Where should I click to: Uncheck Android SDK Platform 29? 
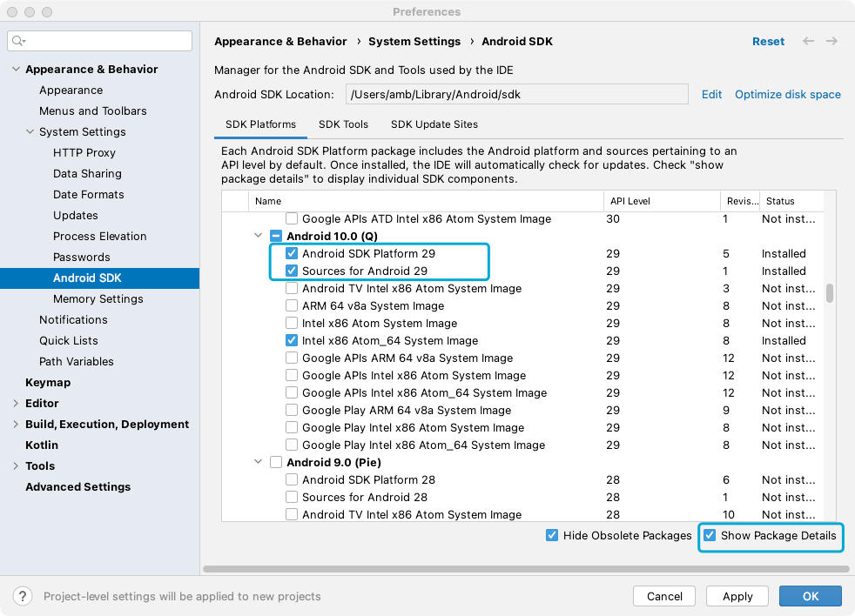pos(292,253)
